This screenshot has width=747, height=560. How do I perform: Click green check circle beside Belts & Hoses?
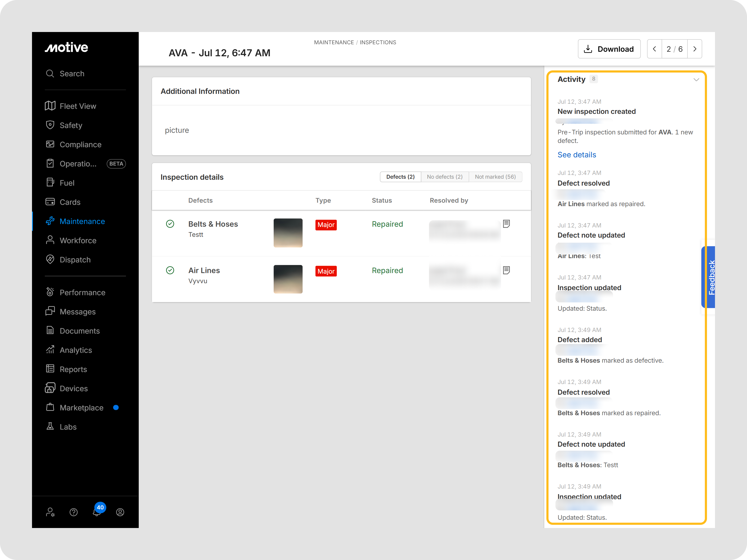(x=170, y=224)
